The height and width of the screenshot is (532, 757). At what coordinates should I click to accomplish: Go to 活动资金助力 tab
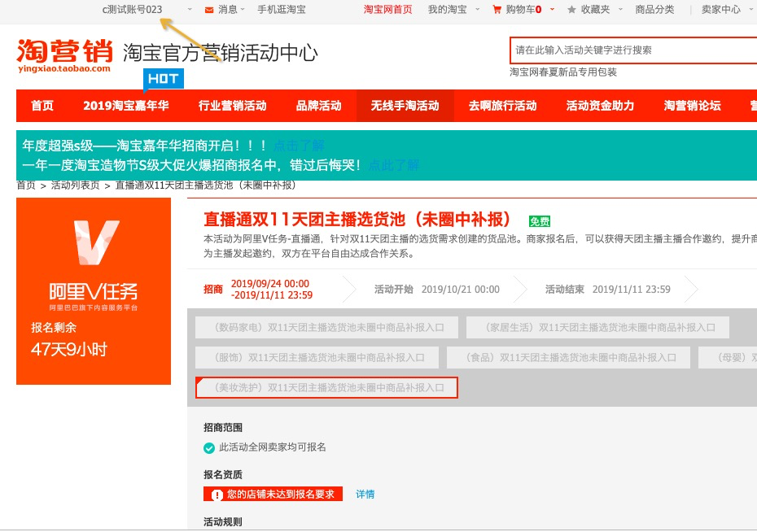click(x=600, y=106)
